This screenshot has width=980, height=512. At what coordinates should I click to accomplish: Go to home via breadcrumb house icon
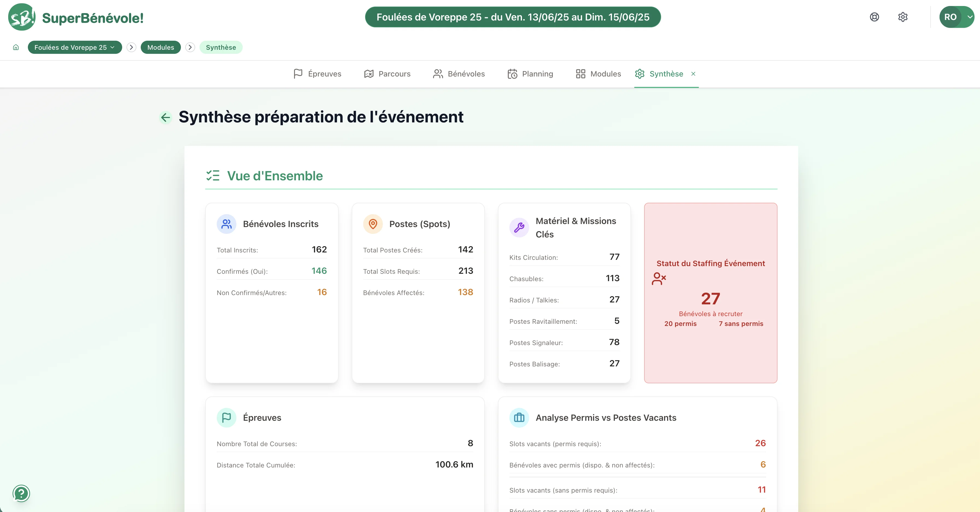16,47
